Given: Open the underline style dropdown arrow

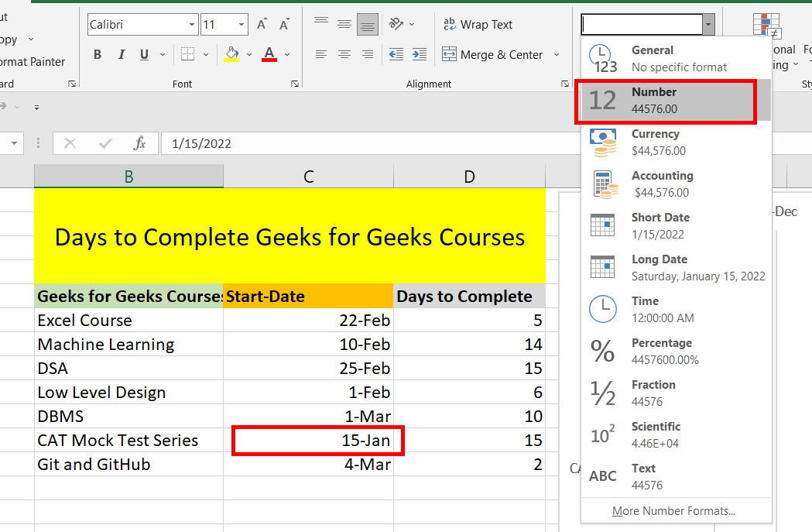Looking at the screenshot, I should [163, 54].
